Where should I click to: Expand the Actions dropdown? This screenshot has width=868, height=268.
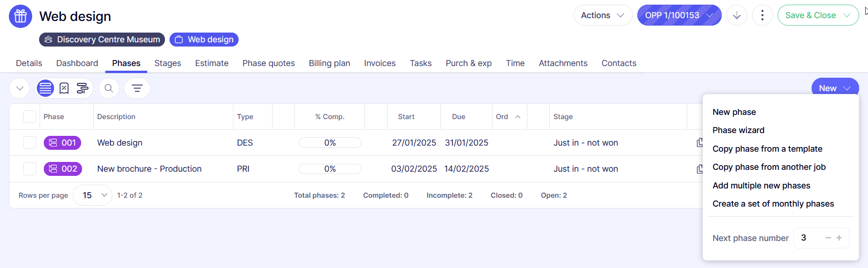pyautogui.click(x=602, y=15)
